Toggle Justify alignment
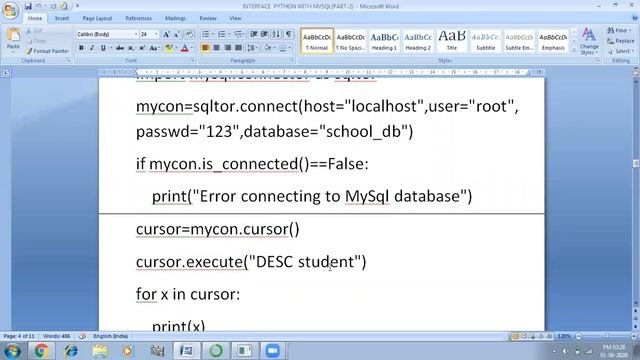 238,48
